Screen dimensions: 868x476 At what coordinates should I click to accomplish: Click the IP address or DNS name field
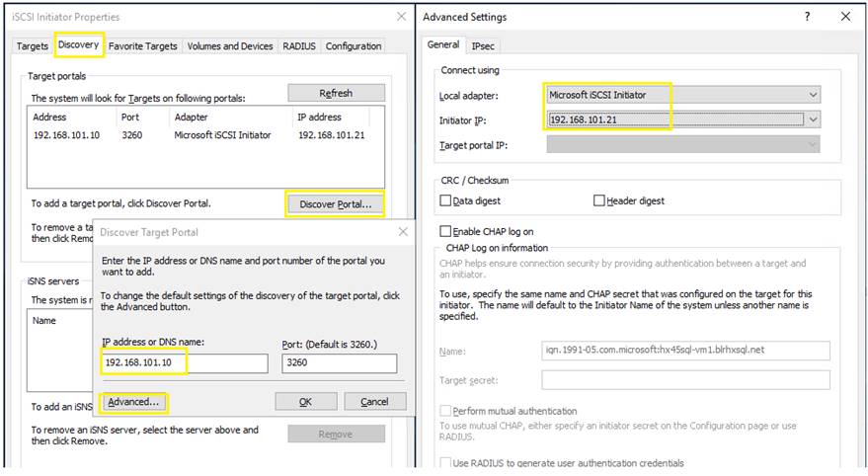tap(185, 363)
